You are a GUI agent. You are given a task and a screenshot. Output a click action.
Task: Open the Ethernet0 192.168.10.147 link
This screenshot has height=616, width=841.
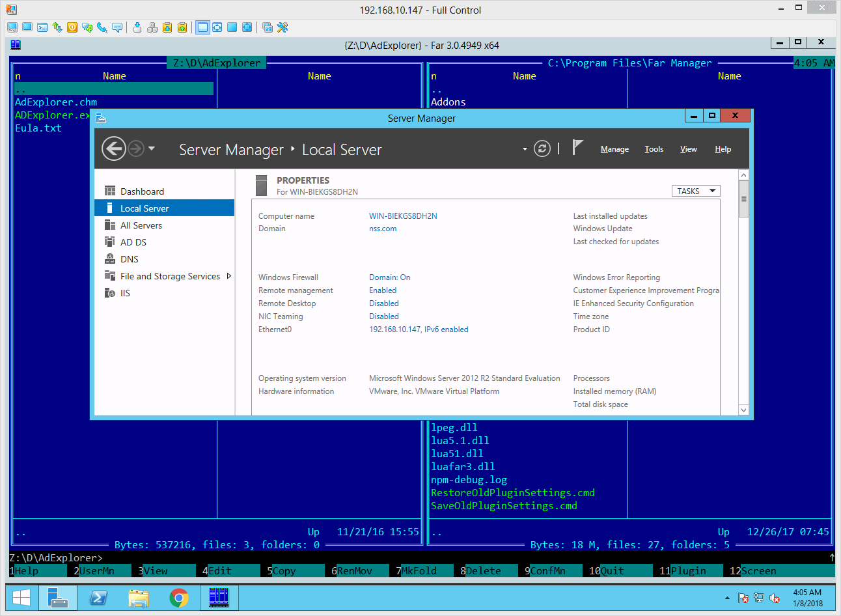(x=419, y=329)
